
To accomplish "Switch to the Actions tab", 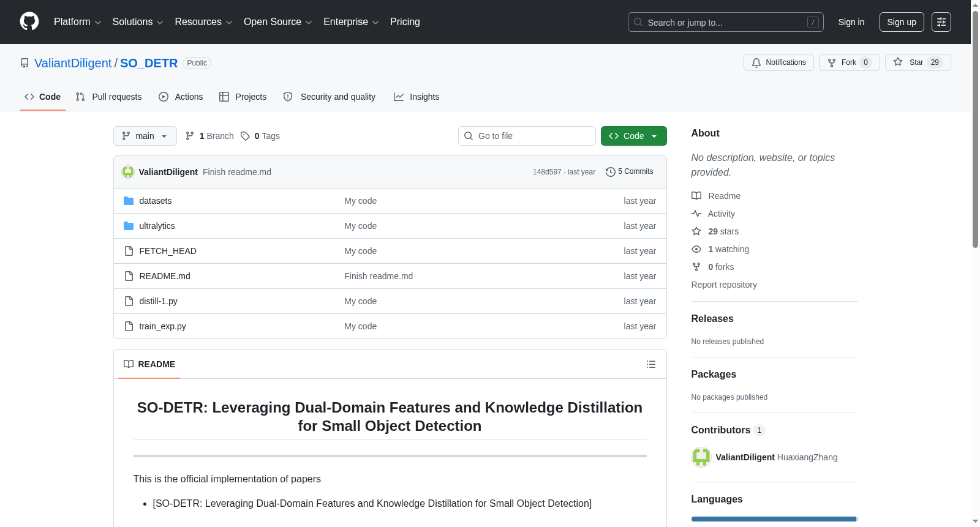I will tap(181, 97).
